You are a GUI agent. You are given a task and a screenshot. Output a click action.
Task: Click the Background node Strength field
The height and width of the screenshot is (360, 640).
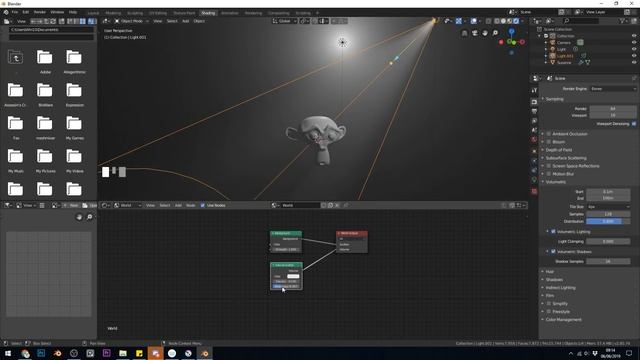286,249
